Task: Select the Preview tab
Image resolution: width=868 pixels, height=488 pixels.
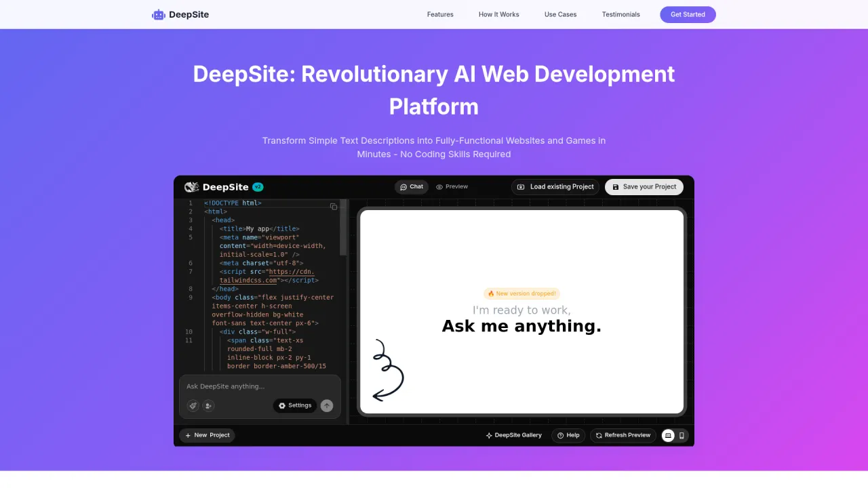Action: (452, 187)
